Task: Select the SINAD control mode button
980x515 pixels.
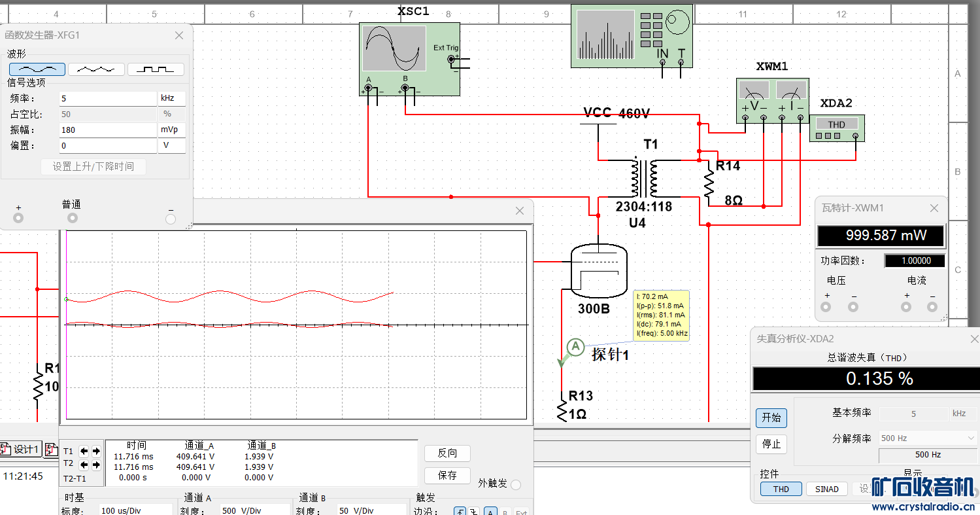Action: click(x=827, y=489)
